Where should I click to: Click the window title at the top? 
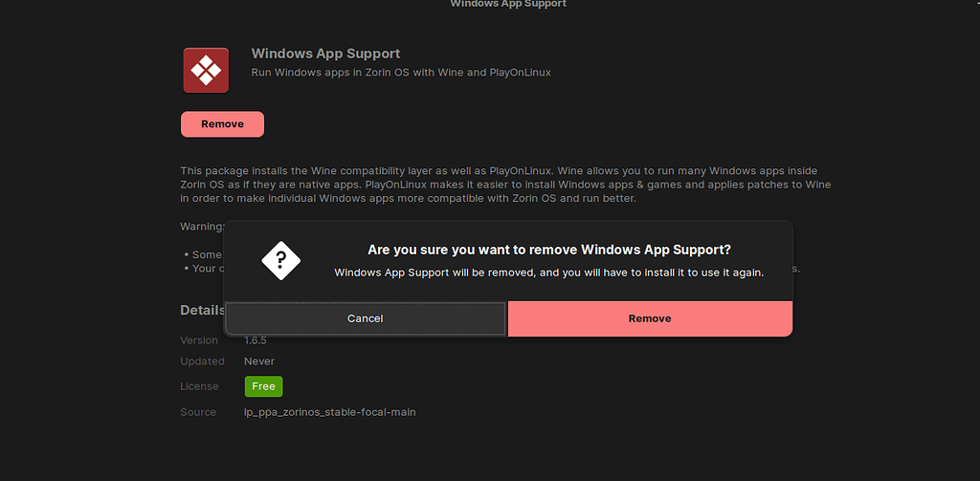[x=508, y=5]
